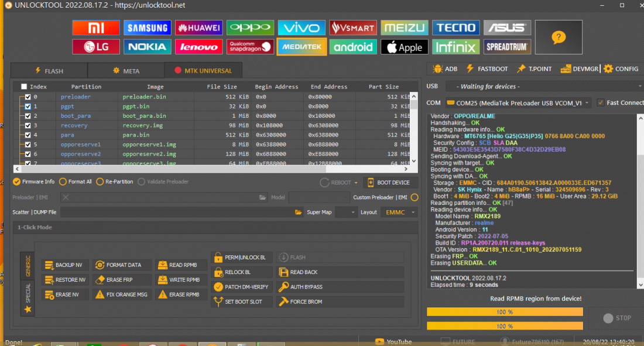This screenshot has height=346, width=644.
Task: Uncheck the preloader partition checkbox
Action: point(28,97)
